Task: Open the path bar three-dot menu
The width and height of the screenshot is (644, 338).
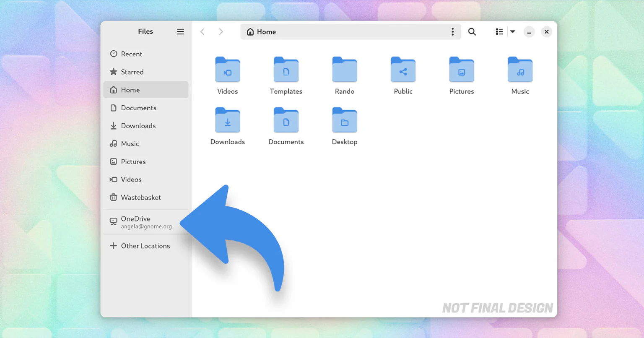Action: tap(452, 32)
